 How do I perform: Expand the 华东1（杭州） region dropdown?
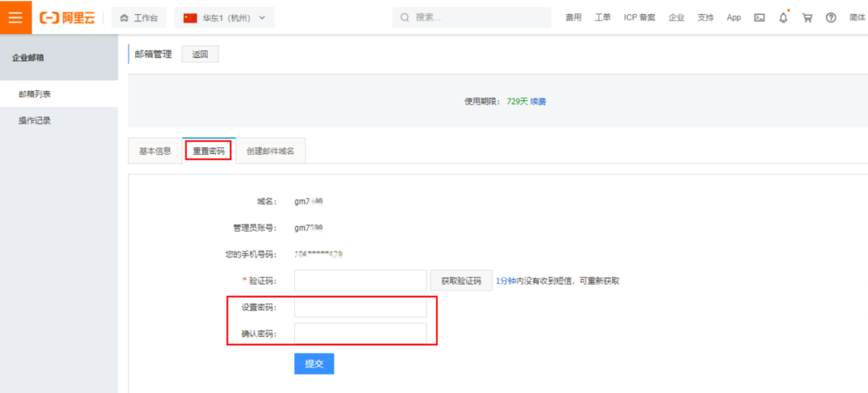pyautogui.click(x=224, y=17)
